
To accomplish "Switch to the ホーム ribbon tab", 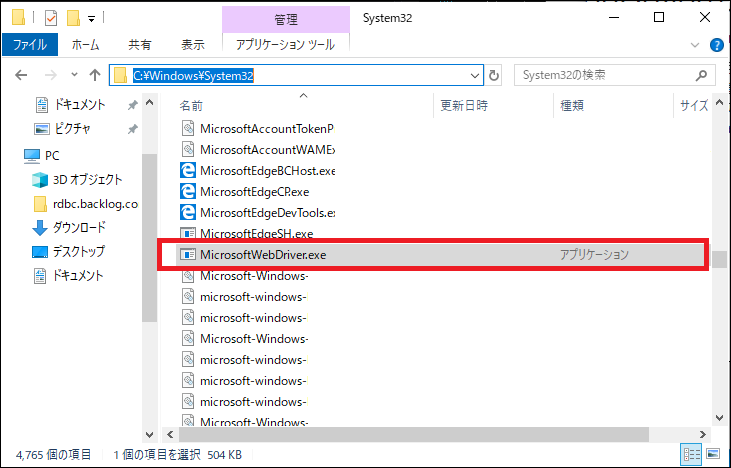I will 85,45.
